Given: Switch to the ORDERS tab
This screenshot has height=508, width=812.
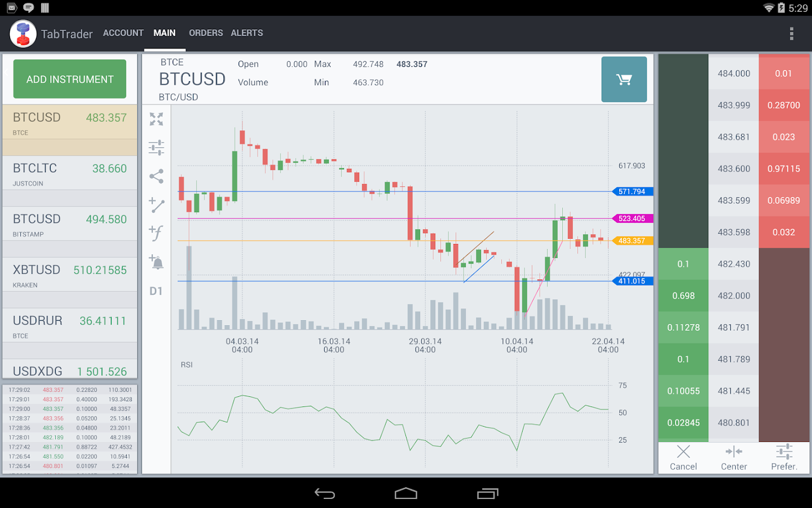Looking at the screenshot, I should click(206, 33).
